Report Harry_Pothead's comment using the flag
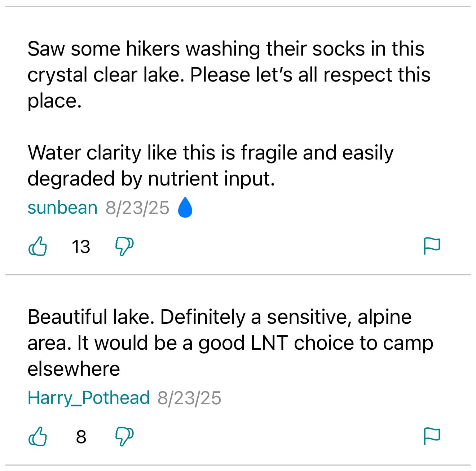 (431, 436)
